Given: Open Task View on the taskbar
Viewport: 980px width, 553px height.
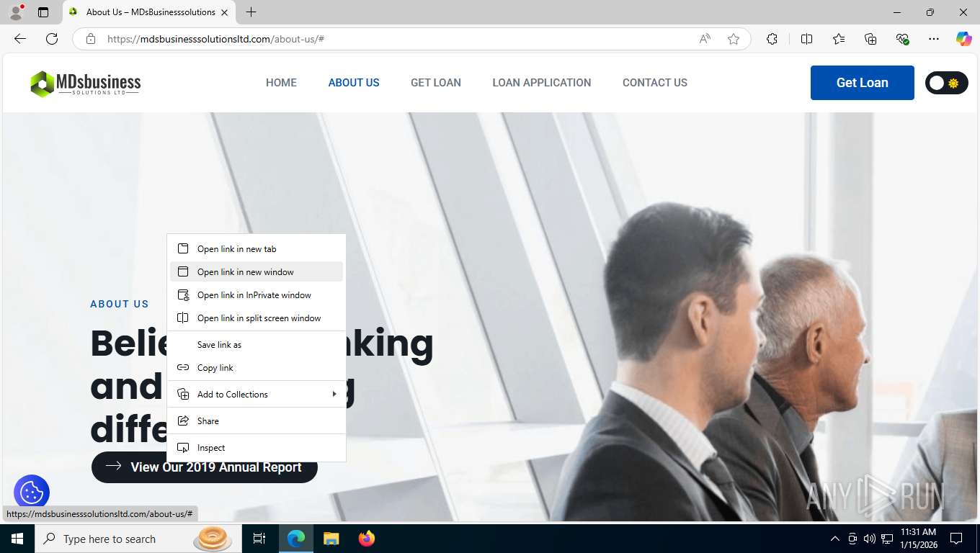Looking at the screenshot, I should [259, 539].
